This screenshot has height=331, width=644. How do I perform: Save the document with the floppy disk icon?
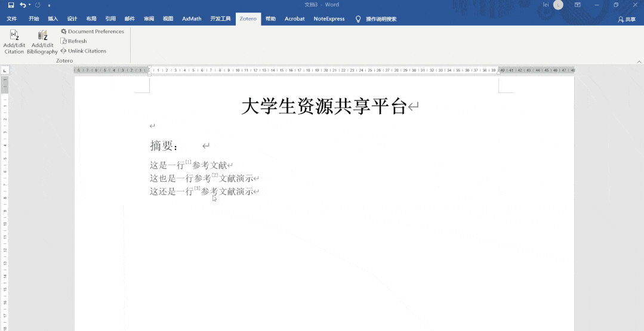11,5
